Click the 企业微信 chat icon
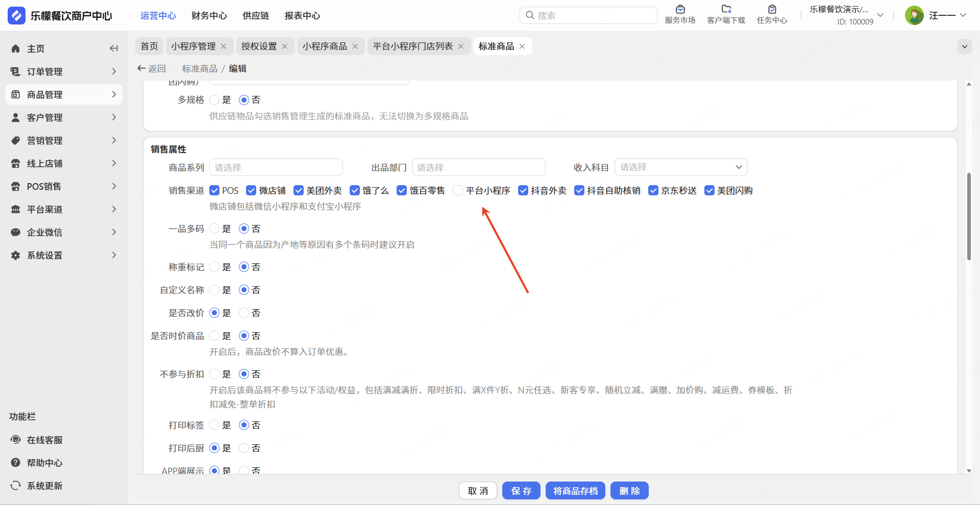The image size is (980, 505). [16, 232]
